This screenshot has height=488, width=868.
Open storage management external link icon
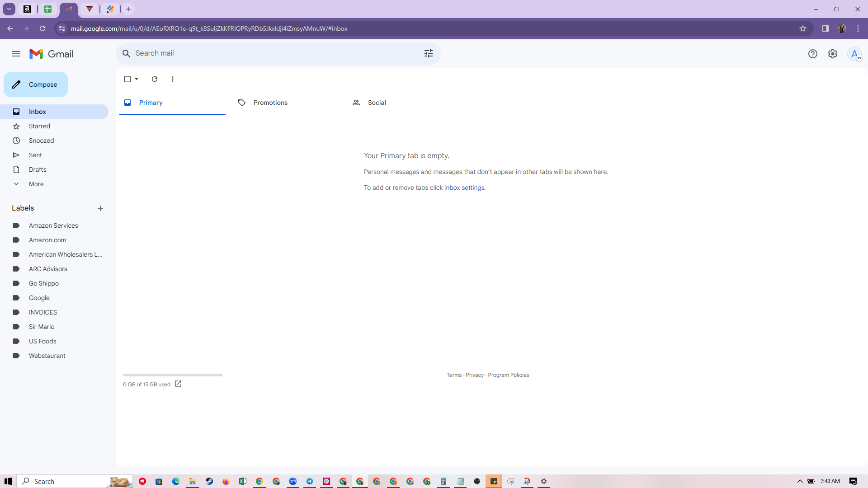tap(178, 384)
